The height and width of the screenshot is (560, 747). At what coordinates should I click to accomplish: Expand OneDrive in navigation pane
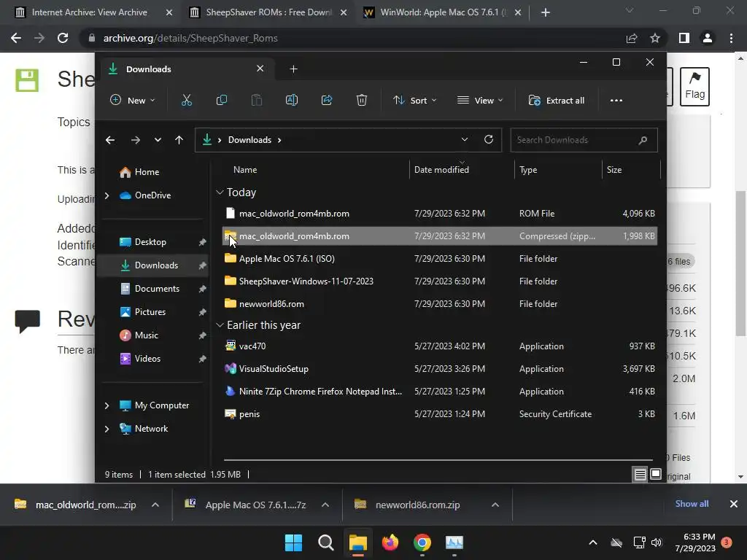[107, 195]
